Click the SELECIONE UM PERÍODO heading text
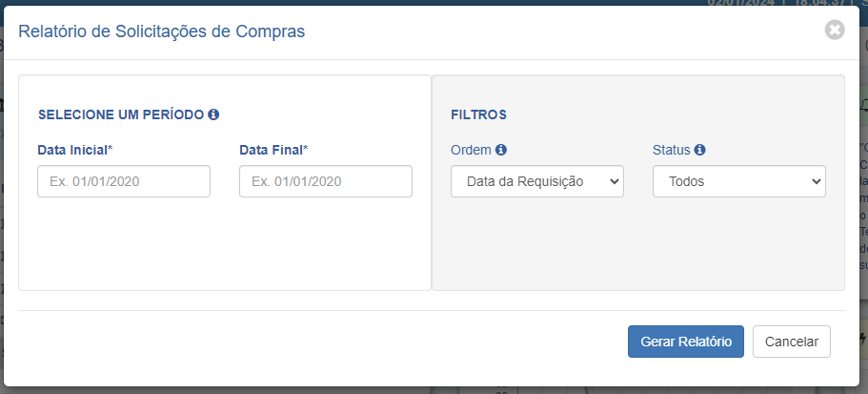868x394 pixels. click(x=121, y=114)
